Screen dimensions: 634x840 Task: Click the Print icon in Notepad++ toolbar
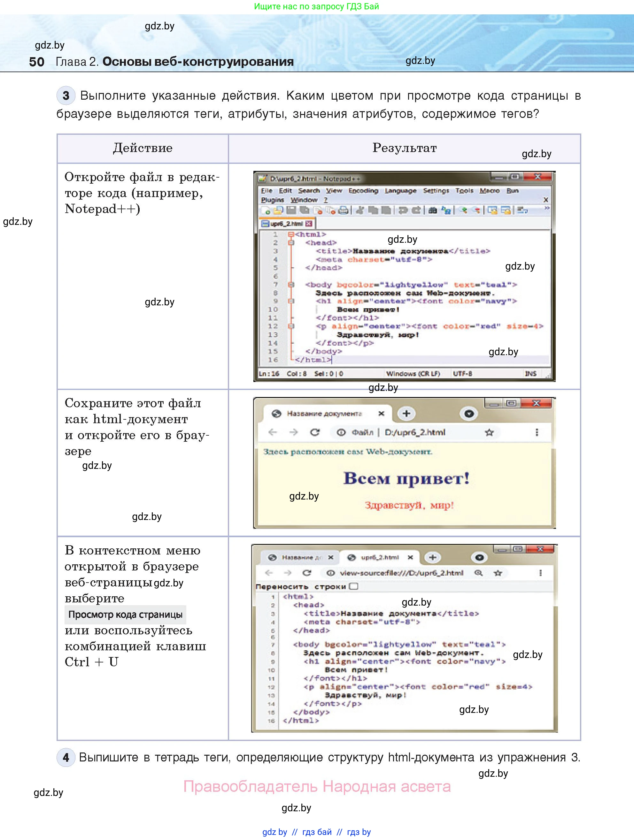click(x=343, y=210)
